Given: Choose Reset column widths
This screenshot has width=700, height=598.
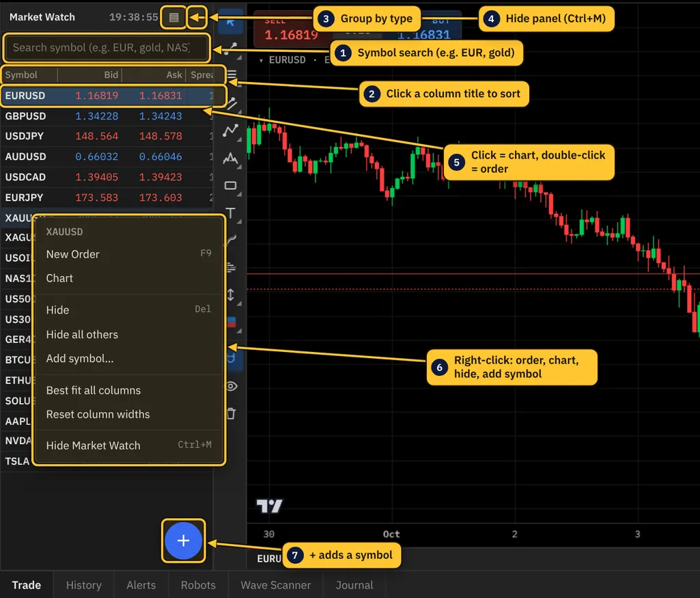Looking at the screenshot, I should coord(128,414).
